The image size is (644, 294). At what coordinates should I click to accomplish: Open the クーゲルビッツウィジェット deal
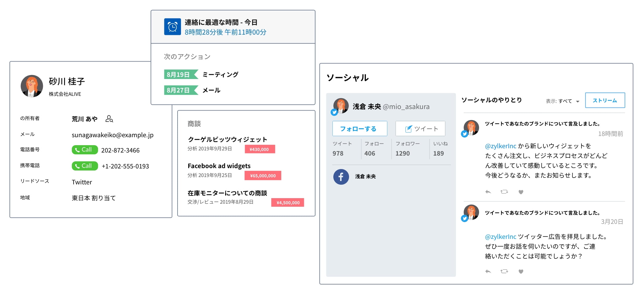coord(227,140)
